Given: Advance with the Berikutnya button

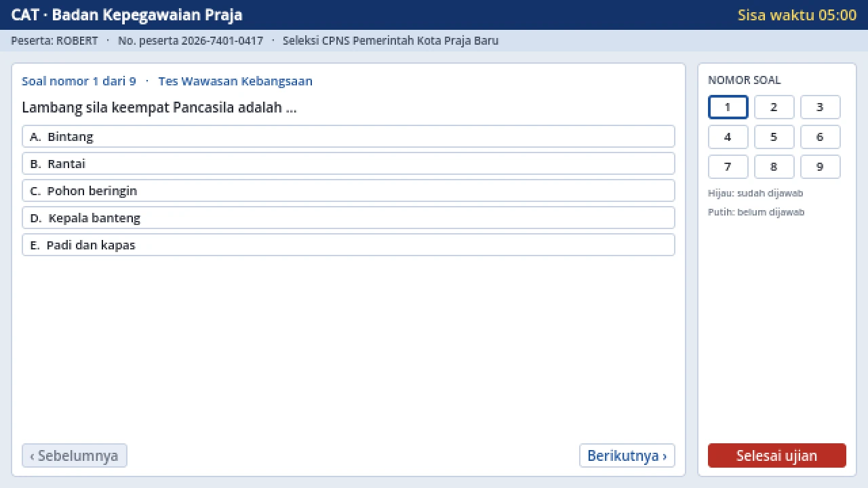Looking at the screenshot, I should click(627, 455).
